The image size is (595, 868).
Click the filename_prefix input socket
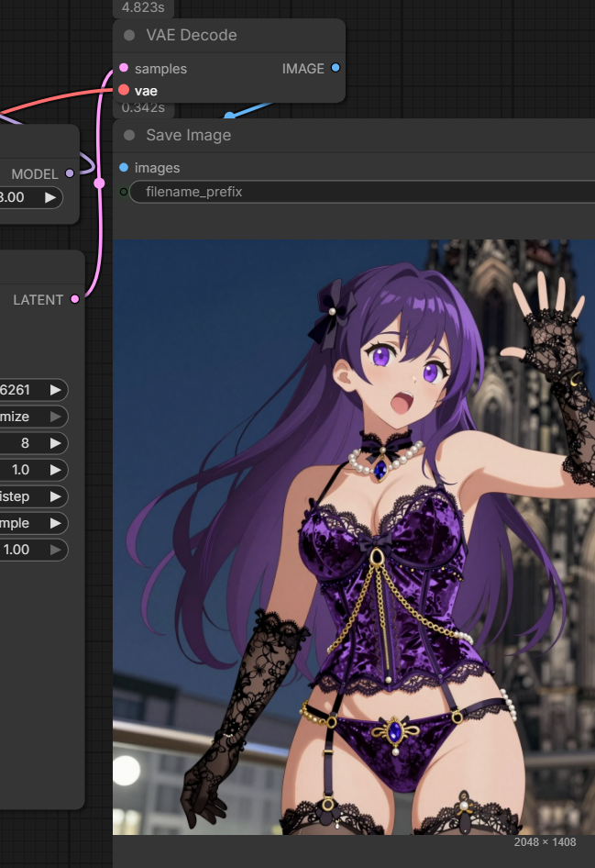coord(124,192)
